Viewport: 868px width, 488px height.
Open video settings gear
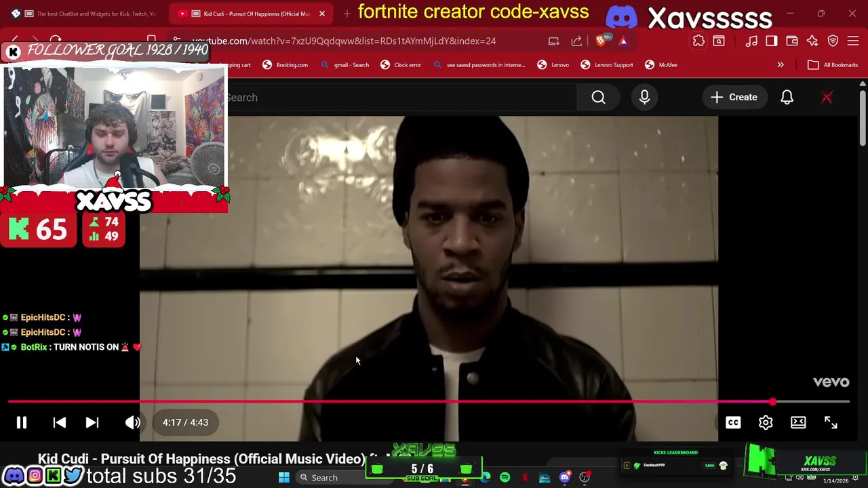click(x=766, y=422)
